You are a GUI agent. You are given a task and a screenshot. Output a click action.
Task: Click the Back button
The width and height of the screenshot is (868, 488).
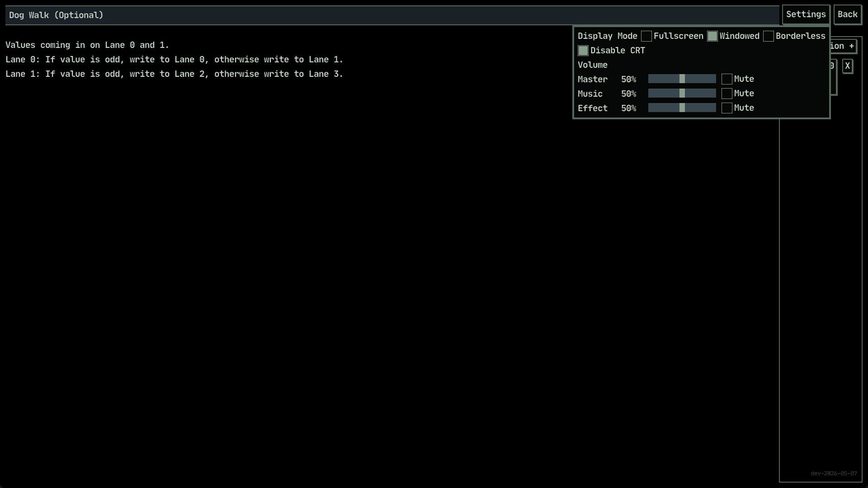[x=847, y=14]
